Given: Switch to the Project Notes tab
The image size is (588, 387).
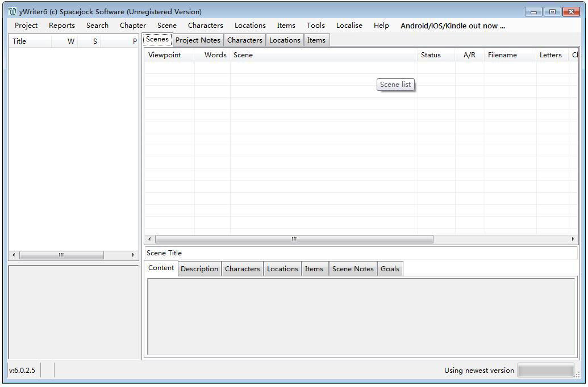Looking at the screenshot, I should pos(198,40).
